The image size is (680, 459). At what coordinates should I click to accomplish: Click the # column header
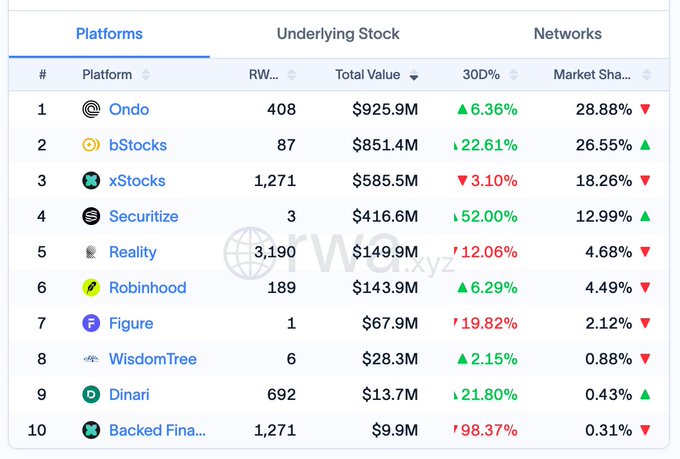click(x=42, y=75)
